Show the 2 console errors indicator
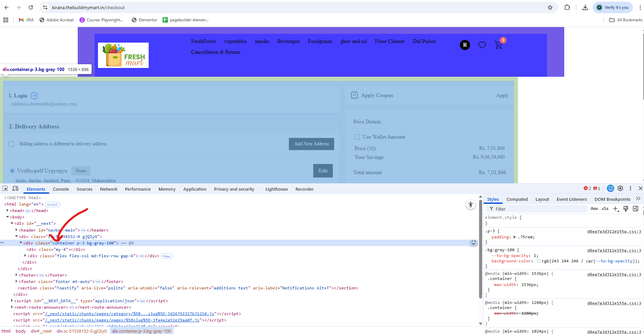This screenshot has width=644, height=334. [x=587, y=189]
